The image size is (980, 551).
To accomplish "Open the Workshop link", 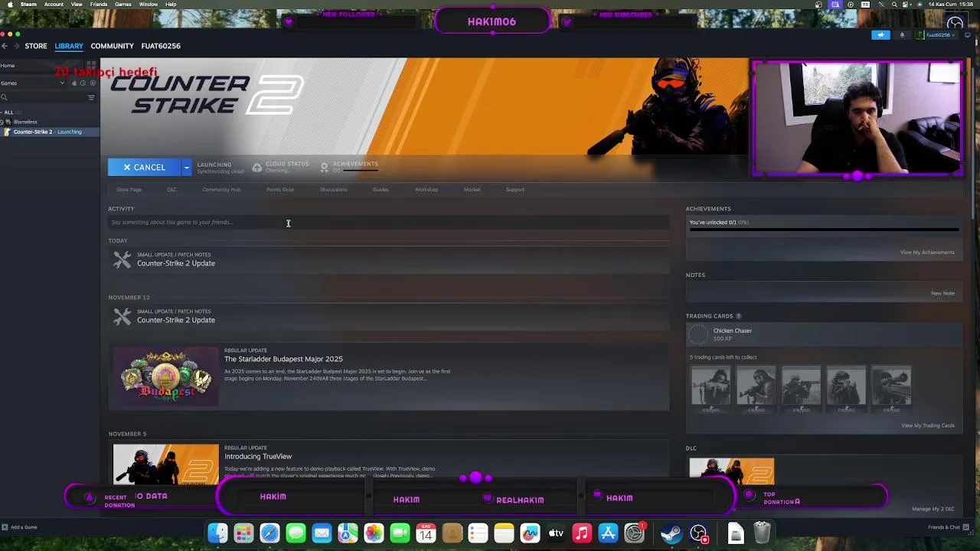I will point(426,189).
